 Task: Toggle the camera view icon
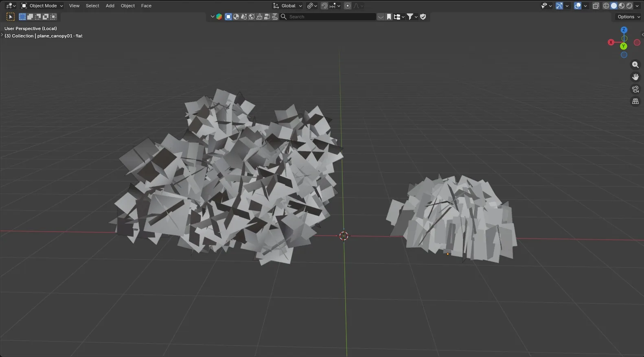point(635,89)
